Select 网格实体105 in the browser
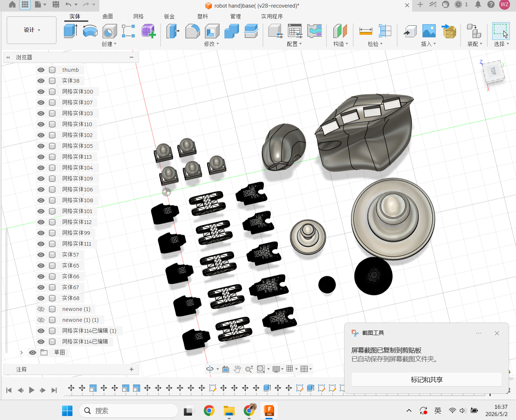516x420 pixels. tap(77, 146)
